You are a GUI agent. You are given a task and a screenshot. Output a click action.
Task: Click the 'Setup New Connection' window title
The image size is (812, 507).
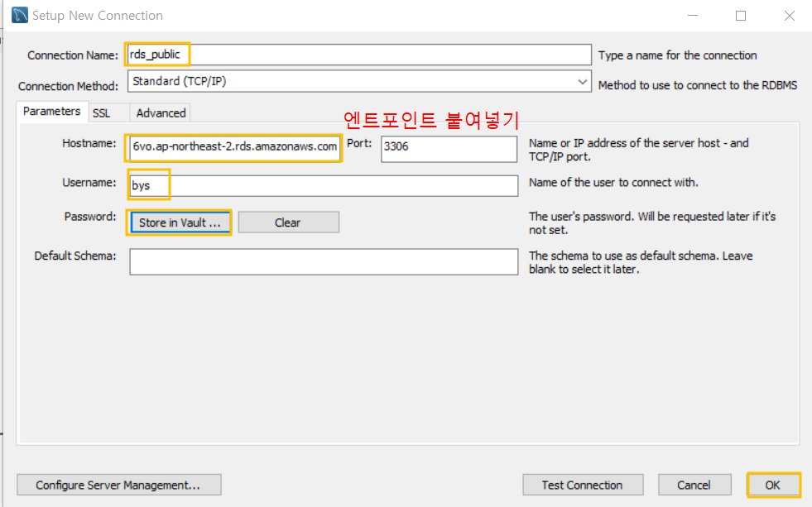(x=98, y=16)
